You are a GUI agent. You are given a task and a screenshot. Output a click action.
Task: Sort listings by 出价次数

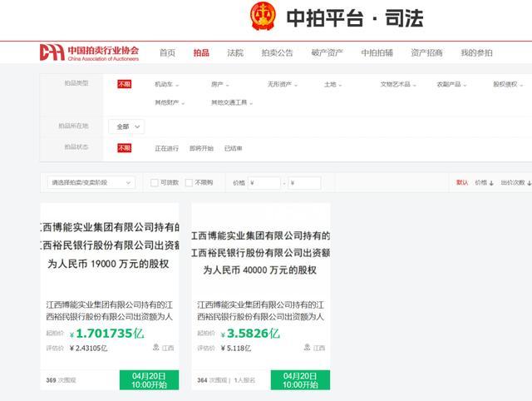coord(515,183)
